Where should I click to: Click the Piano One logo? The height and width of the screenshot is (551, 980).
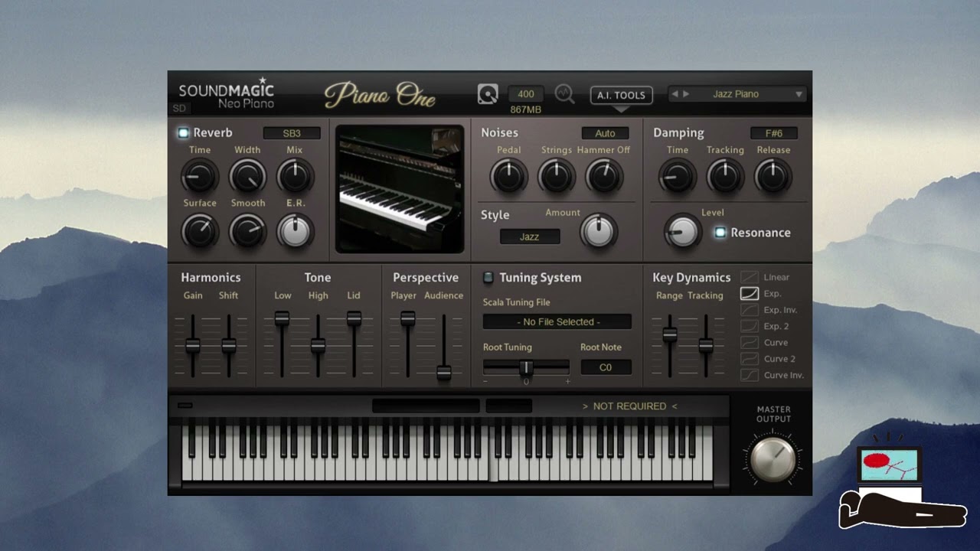[x=381, y=95]
